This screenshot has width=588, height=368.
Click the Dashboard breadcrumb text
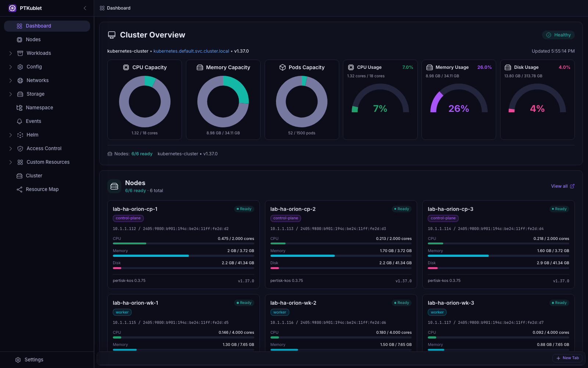point(119,8)
